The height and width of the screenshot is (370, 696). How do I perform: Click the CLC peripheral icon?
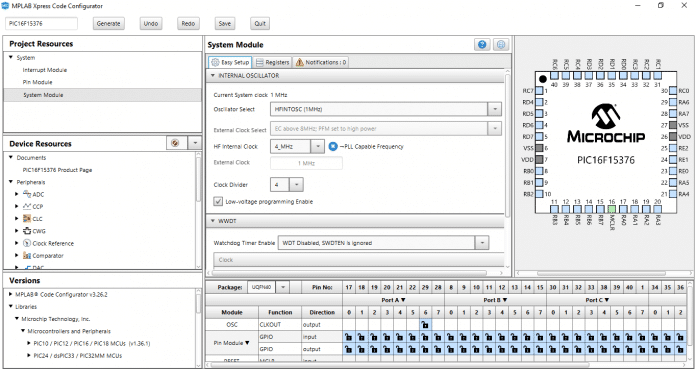pyautogui.click(x=27, y=219)
